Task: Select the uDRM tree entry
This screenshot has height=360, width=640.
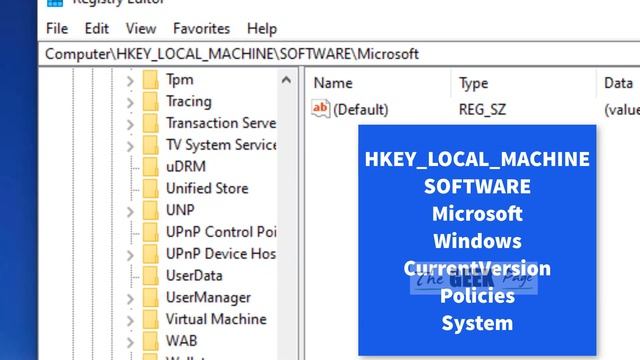Action: click(x=186, y=167)
